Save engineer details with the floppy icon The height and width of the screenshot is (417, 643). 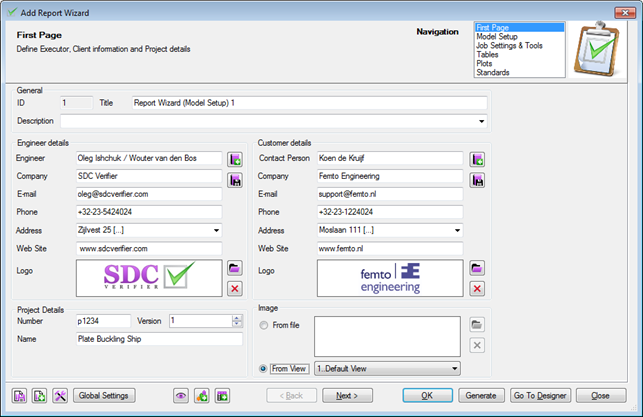click(x=235, y=180)
